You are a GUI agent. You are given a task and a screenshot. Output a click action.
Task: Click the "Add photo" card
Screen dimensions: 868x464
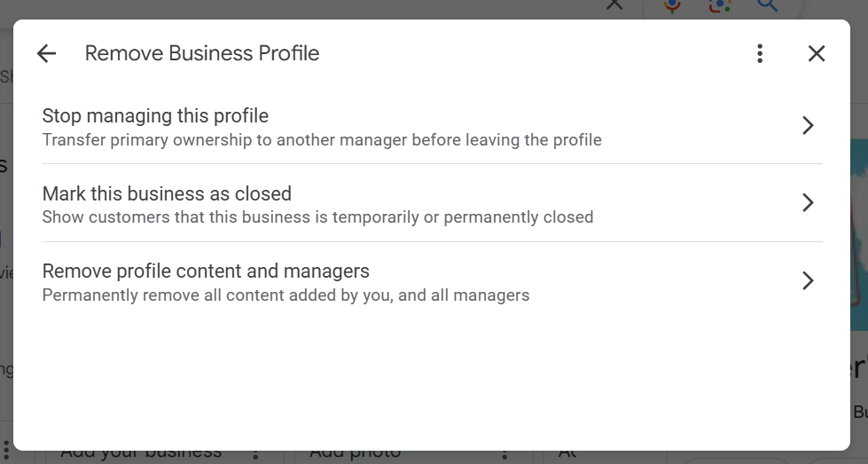click(x=355, y=455)
